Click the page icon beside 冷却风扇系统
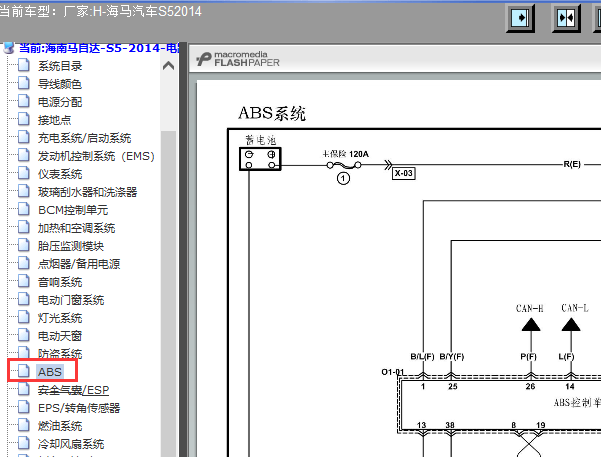Screen dimensions: 601x457 (24, 443)
